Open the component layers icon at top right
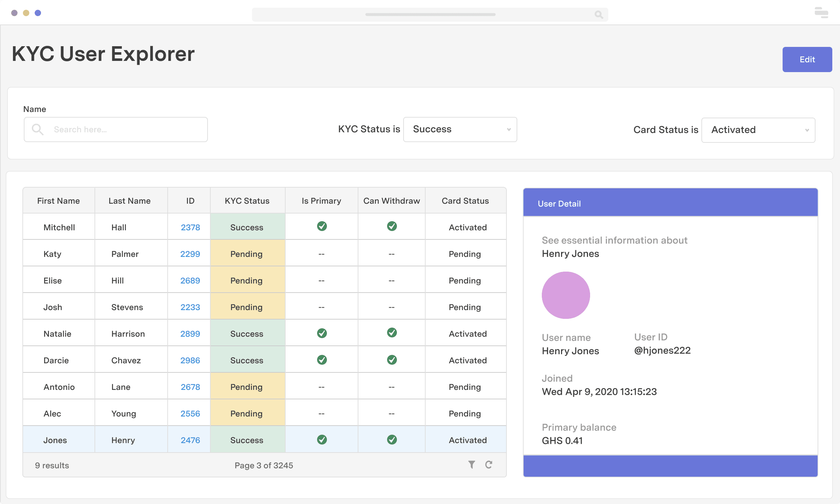The height and width of the screenshot is (504, 840). pos(821,13)
